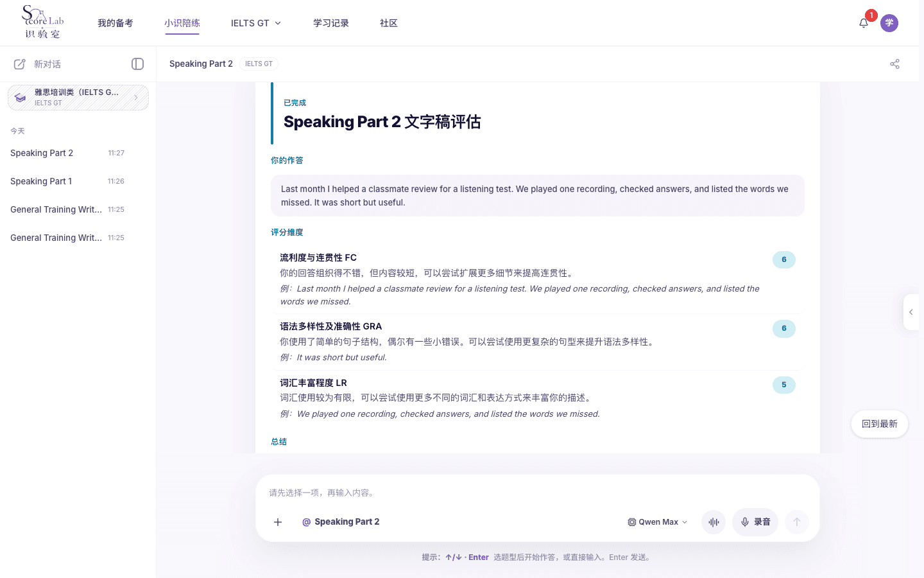This screenshot has width=924, height=578.
Task: Click the 流利度与连贯性 FC heading
Action: 318,258
